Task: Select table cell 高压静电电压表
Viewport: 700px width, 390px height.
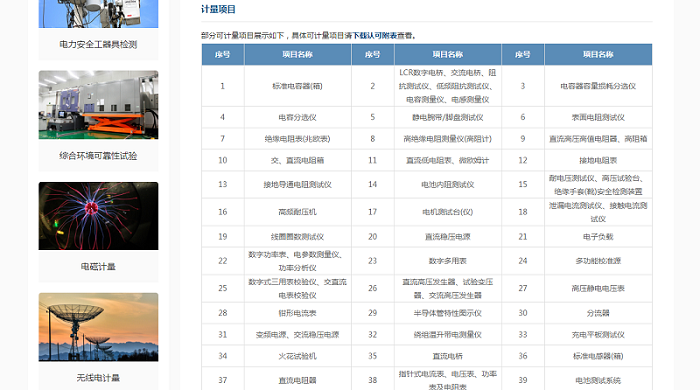Action: [x=598, y=288]
